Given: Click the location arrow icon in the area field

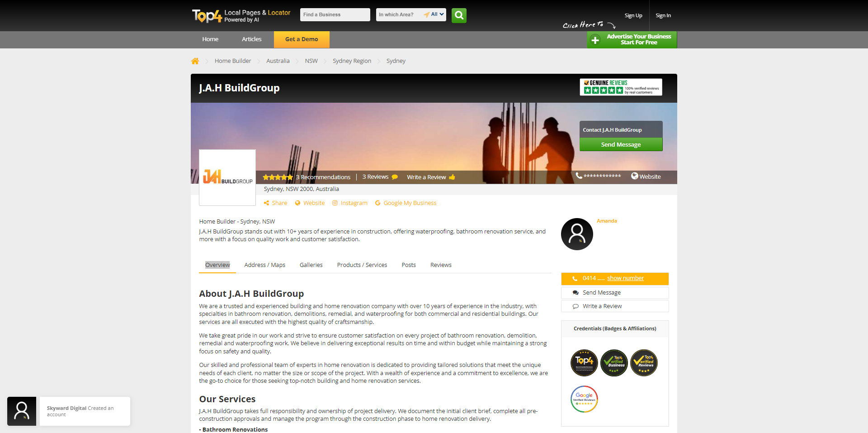Looking at the screenshot, I should pyautogui.click(x=426, y=15).
